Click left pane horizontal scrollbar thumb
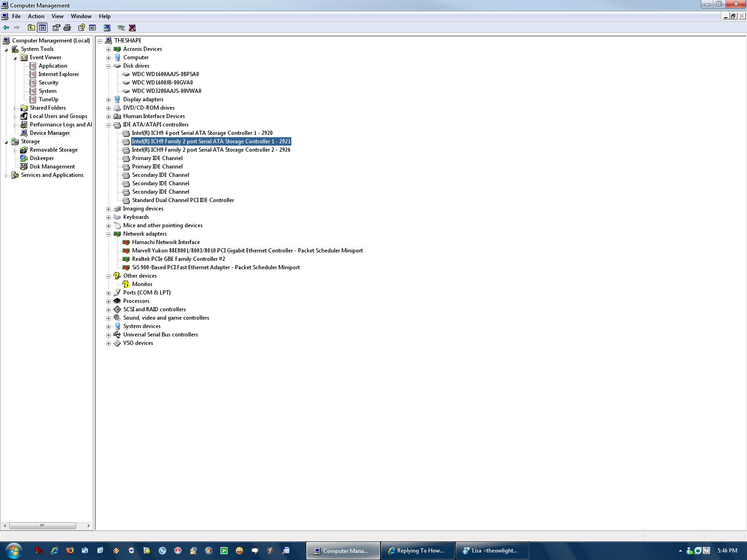The image size is (747, 560). pos(42,525)
